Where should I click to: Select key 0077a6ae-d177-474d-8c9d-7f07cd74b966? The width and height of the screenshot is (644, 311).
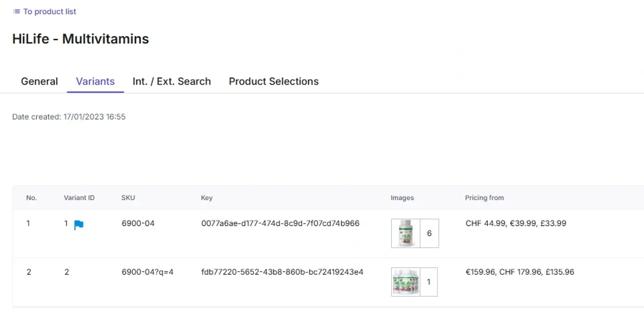280,224
